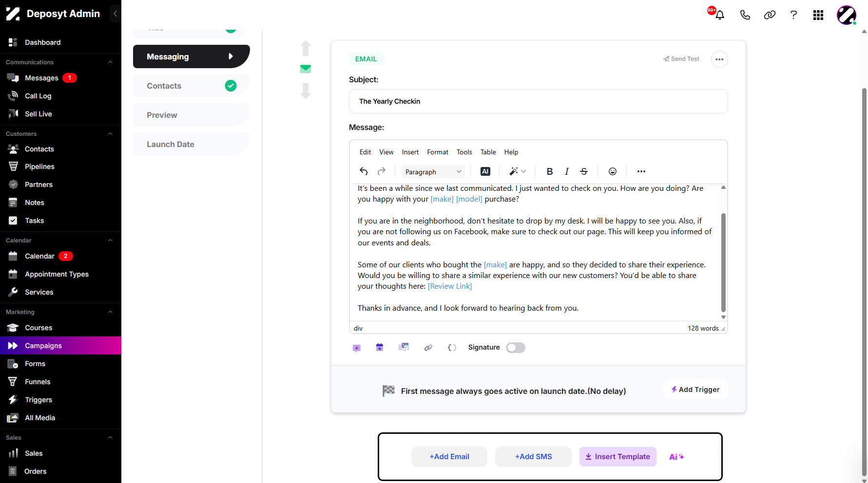Click the message editor scrollbar
The height and width of the screenshot is (483, 868).
723,262
